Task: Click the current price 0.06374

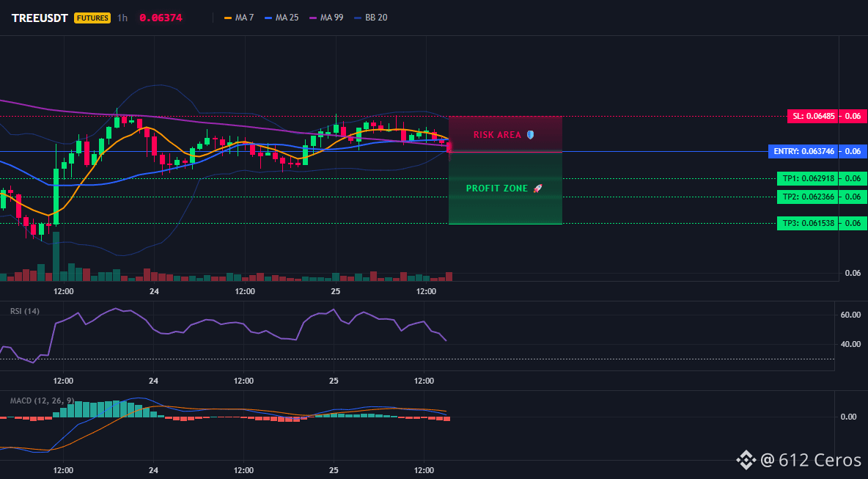Action: 161,18
